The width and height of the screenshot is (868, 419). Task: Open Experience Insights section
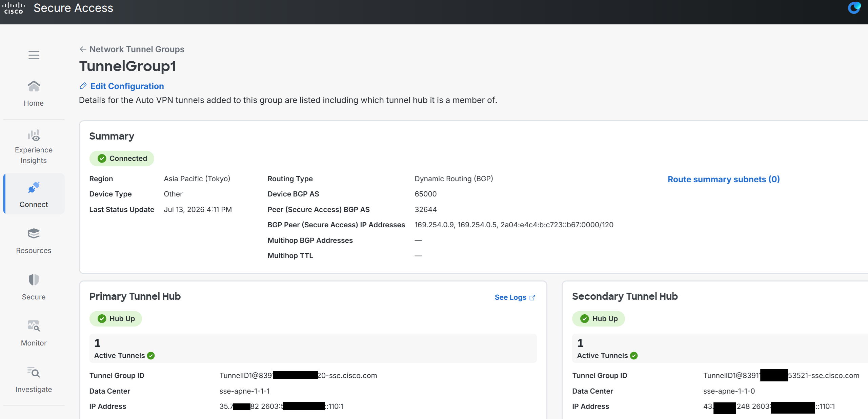34,146
